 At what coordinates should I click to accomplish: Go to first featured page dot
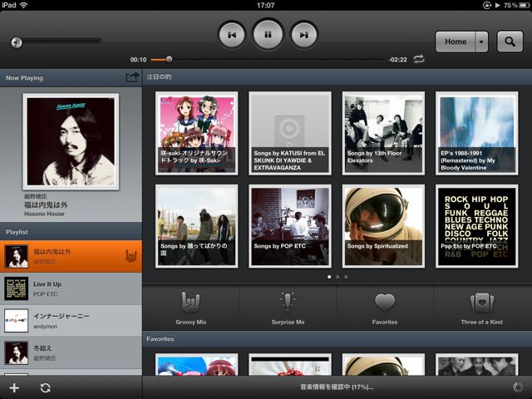[329, 277]
